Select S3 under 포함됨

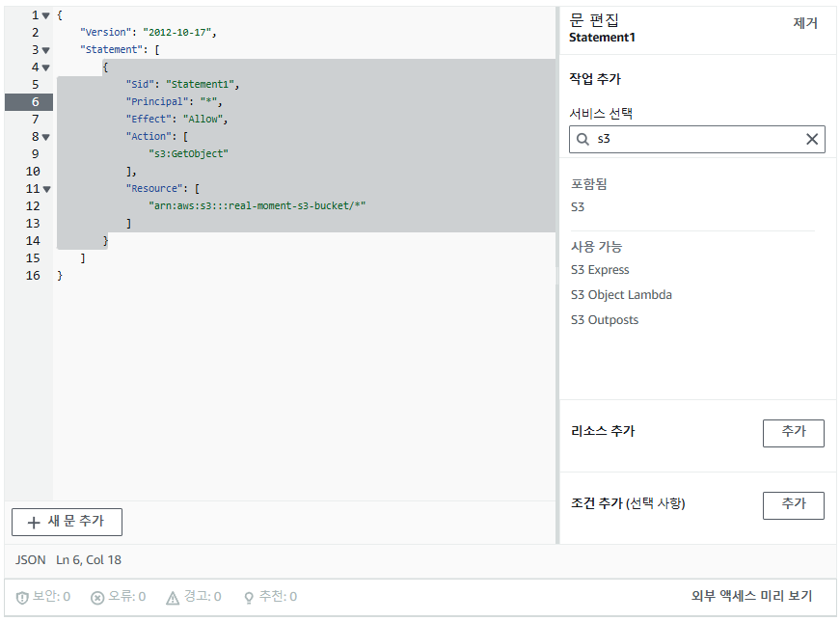pos(578,207)
